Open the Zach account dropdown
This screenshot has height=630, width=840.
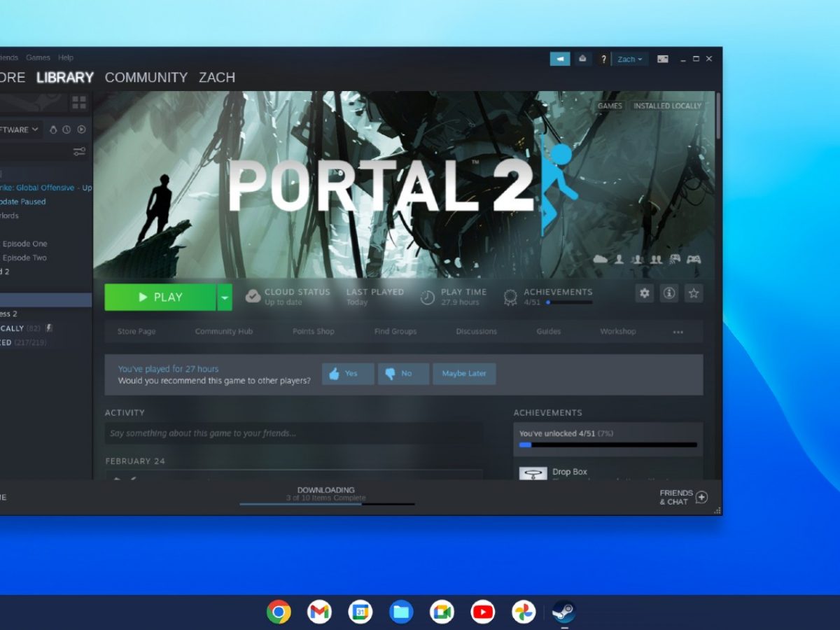pos(630,59)
